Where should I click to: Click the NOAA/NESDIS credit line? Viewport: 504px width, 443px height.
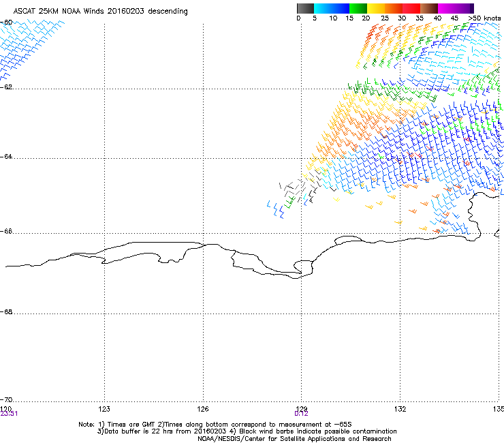[294, 439]
